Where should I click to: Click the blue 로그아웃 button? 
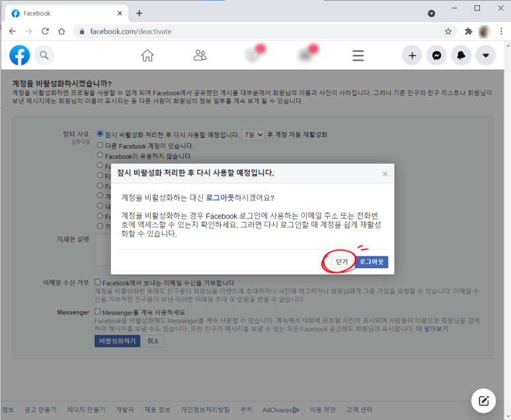372,262
